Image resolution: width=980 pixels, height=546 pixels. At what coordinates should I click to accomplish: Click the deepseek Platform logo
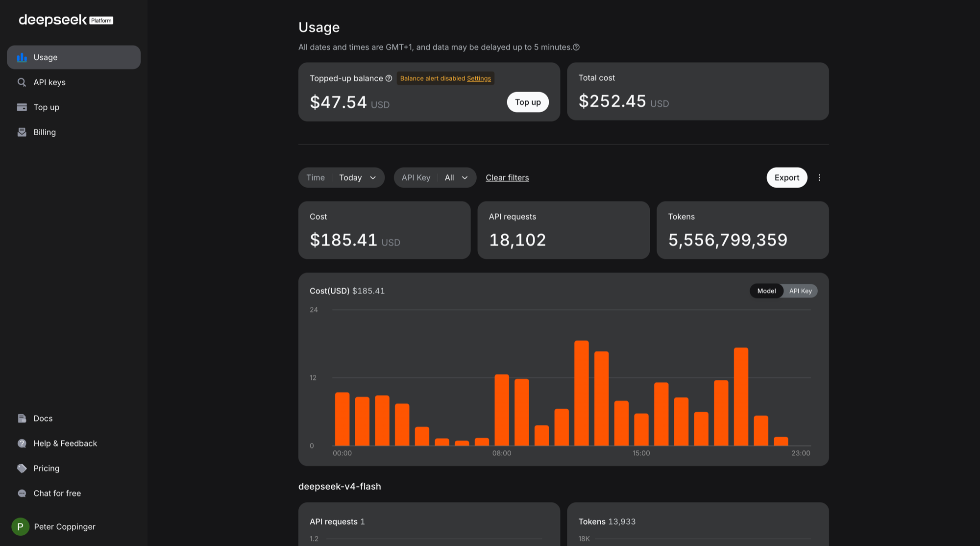point(66,20)
